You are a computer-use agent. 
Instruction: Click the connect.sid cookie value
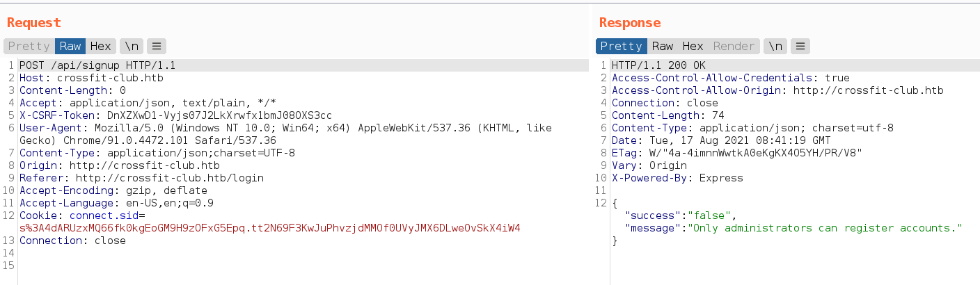(x=270, y=228)
